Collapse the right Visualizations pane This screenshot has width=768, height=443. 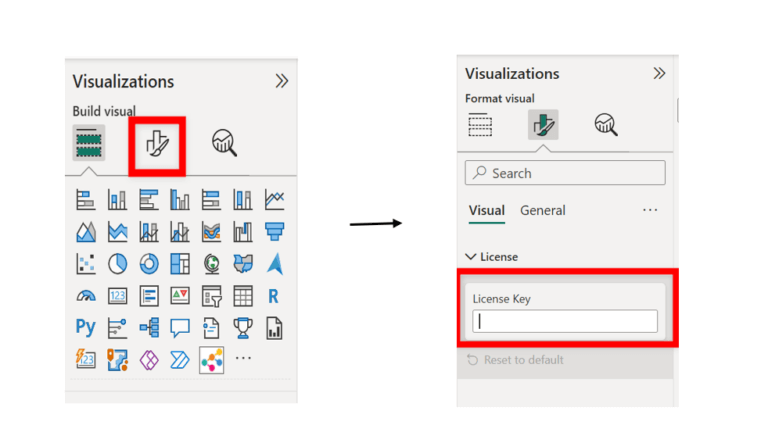(x=659, y=74)
